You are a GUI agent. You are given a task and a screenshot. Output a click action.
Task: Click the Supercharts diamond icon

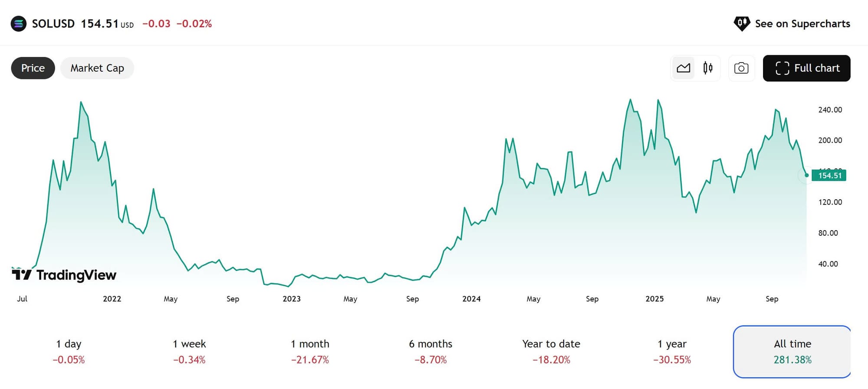pyautogui.click(x=742, y=23)
